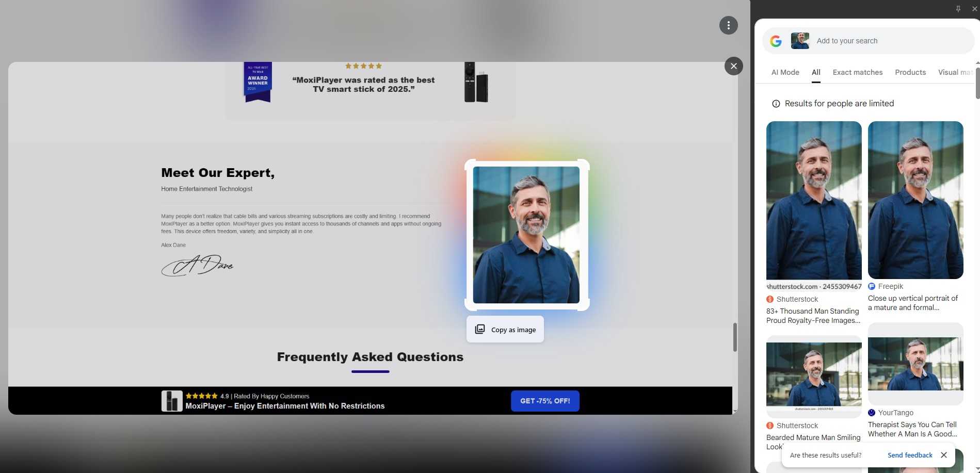This screenshot has width=980, height=473.
Task: Click the Freepik source icon
Action: (872, 286)
